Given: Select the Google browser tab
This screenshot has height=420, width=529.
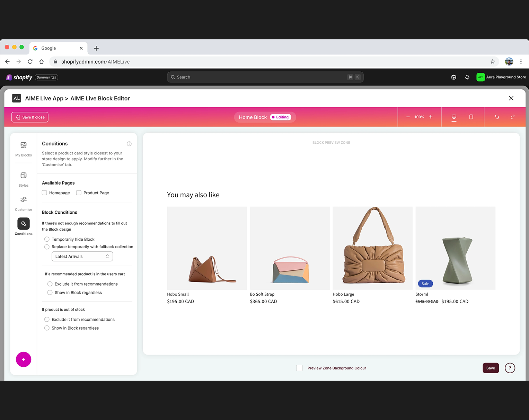Looking at the screenshot, I should click(x=58, y=48).
